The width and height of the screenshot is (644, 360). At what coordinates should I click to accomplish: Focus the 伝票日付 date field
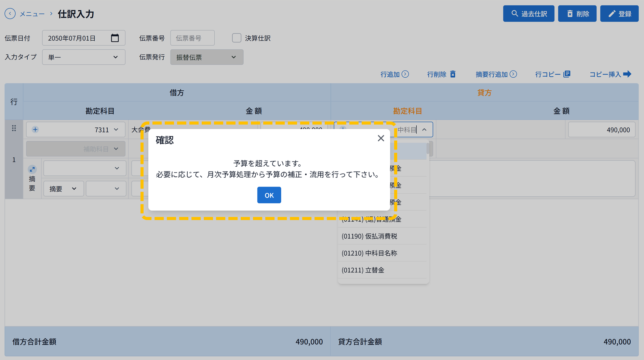(x=83, y=38)
